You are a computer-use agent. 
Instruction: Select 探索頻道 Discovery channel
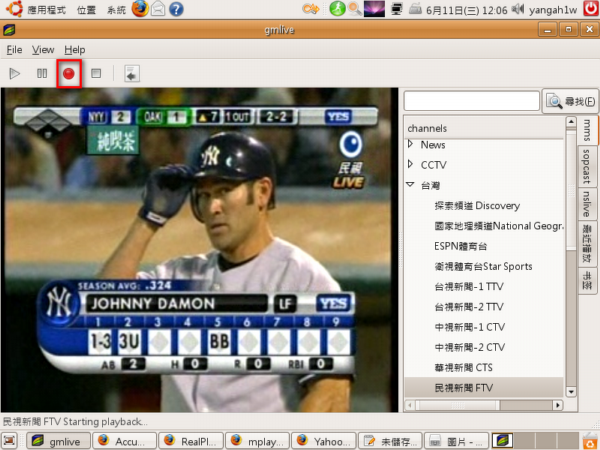(477, 205)
